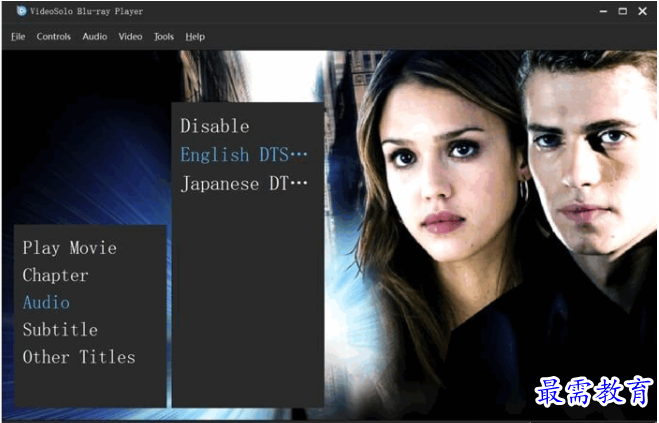Open Subtitle in disc menu
This screenshot has height=423, width=659.
(60, 330)
